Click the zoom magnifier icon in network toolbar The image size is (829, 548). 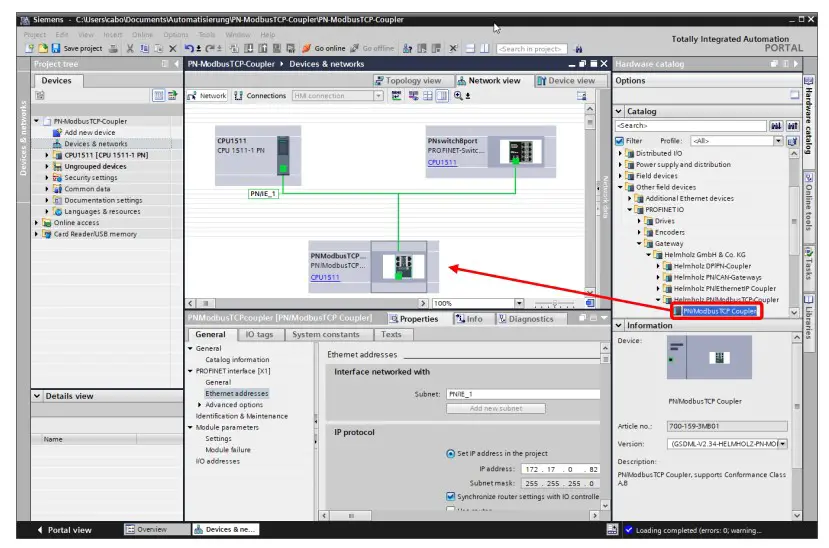point(458,96)
